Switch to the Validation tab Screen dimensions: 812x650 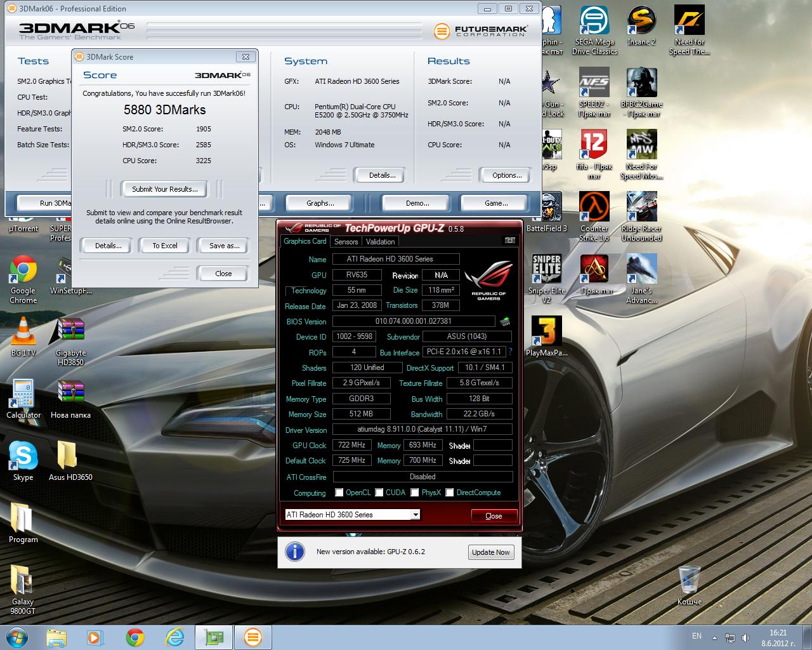[x=380, y=242]
